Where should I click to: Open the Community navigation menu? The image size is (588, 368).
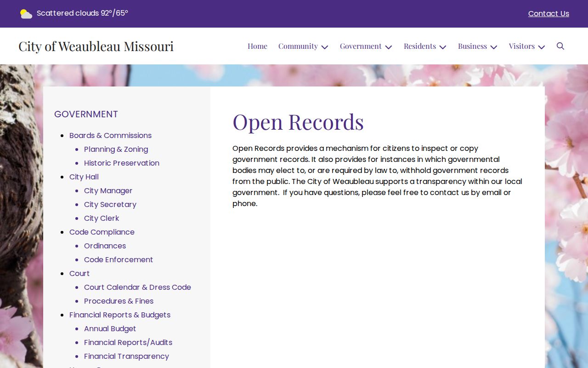(x=298, y=46)
